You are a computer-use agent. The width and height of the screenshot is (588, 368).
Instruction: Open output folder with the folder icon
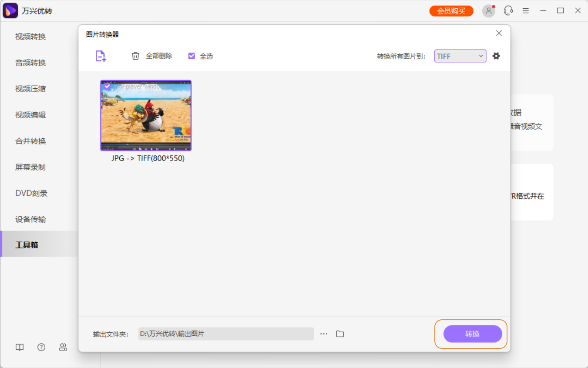[x=340, y=334]
